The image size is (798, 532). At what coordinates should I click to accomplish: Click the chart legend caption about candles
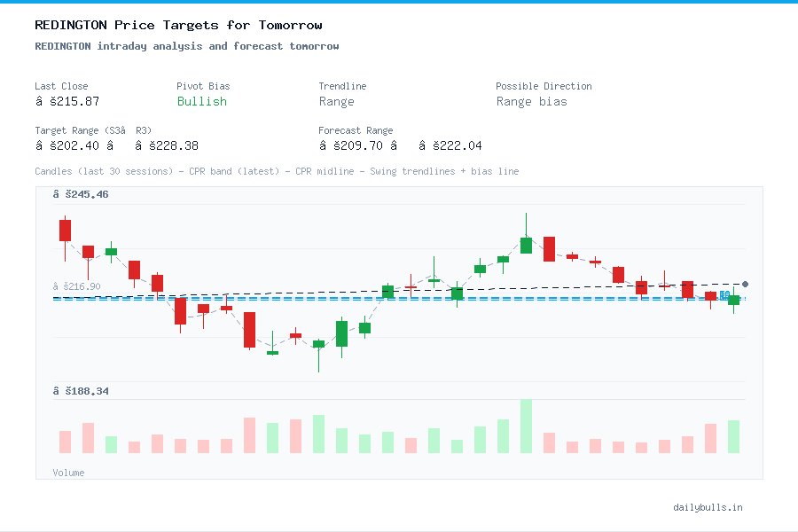coord(277,171)
